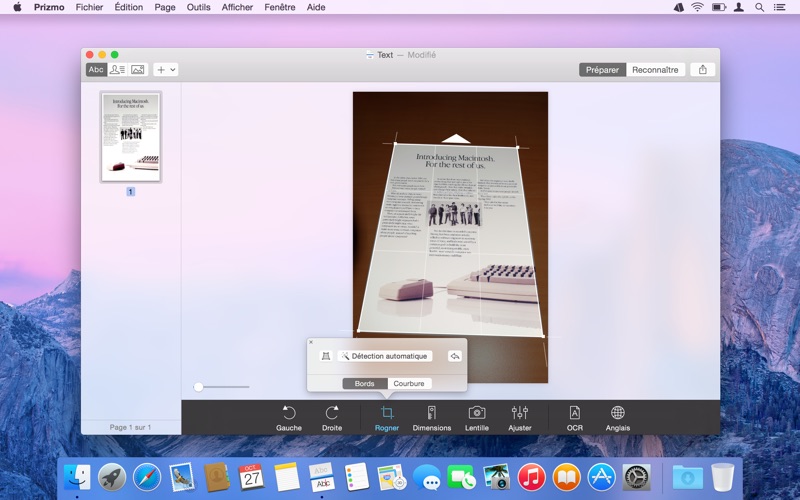
Task: Open the Page menu
Action: tap(165, 7)
